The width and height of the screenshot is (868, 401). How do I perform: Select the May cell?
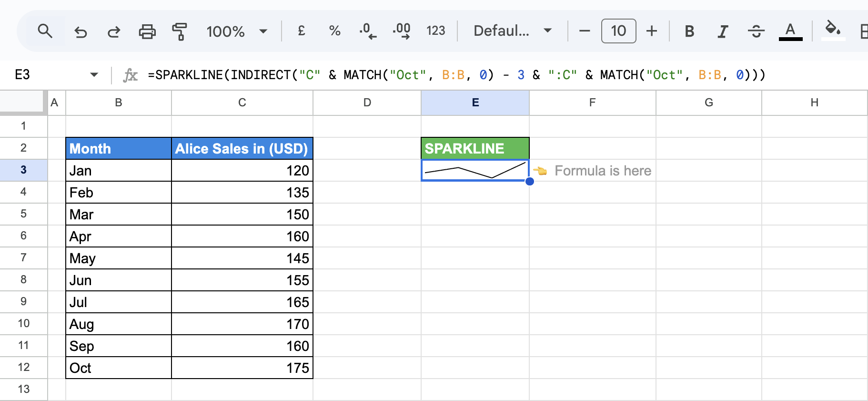click(x=119, y=258)
